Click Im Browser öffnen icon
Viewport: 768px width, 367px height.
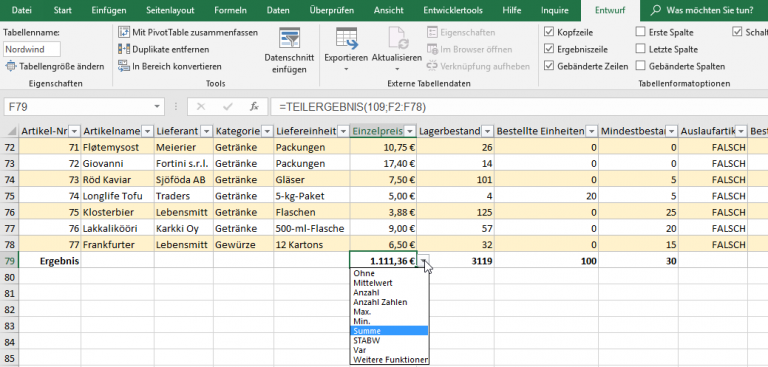pyautogui.click(x=432, y=49)
